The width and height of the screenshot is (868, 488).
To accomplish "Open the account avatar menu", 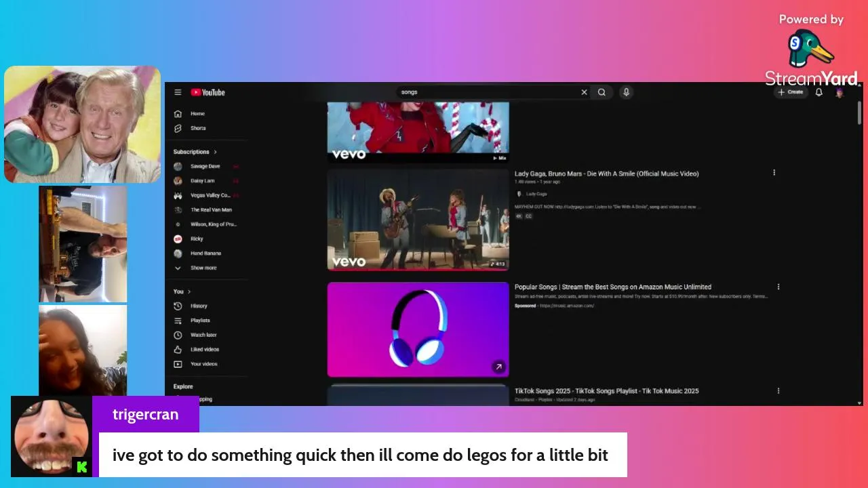I will 840,92.
